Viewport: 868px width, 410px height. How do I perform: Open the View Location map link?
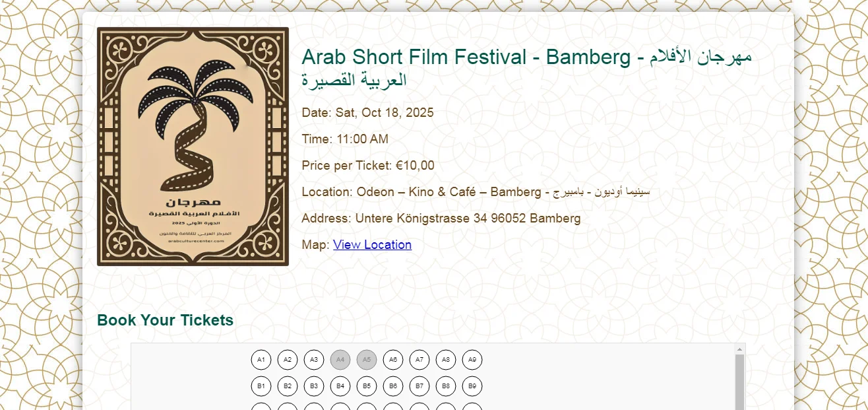(x=372, y=245)
